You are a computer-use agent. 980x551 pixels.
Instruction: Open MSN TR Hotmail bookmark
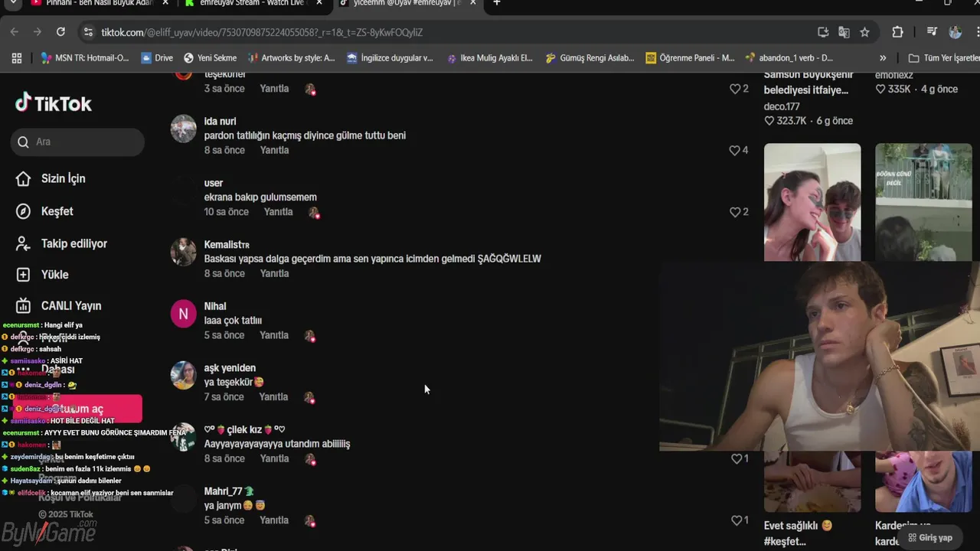(x=85, y=58)
